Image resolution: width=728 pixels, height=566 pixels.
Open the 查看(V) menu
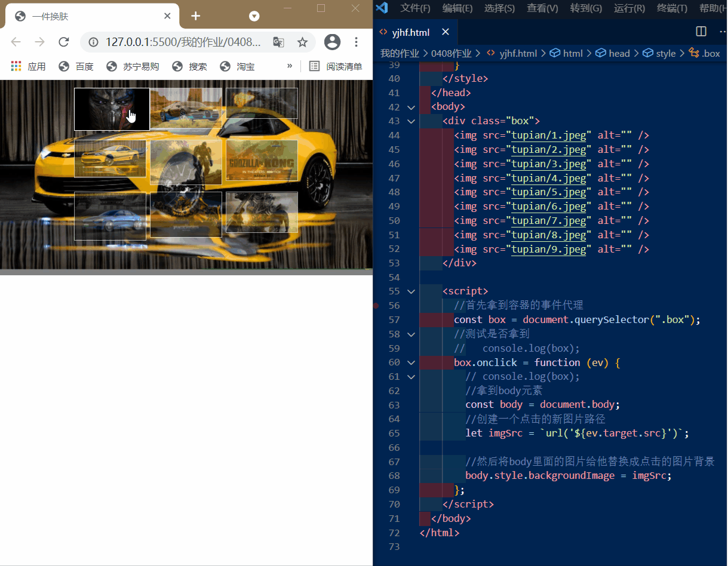[x=542, y=8]
